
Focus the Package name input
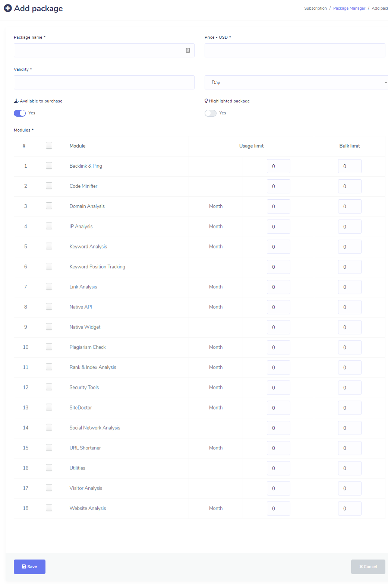click(99, 50)
